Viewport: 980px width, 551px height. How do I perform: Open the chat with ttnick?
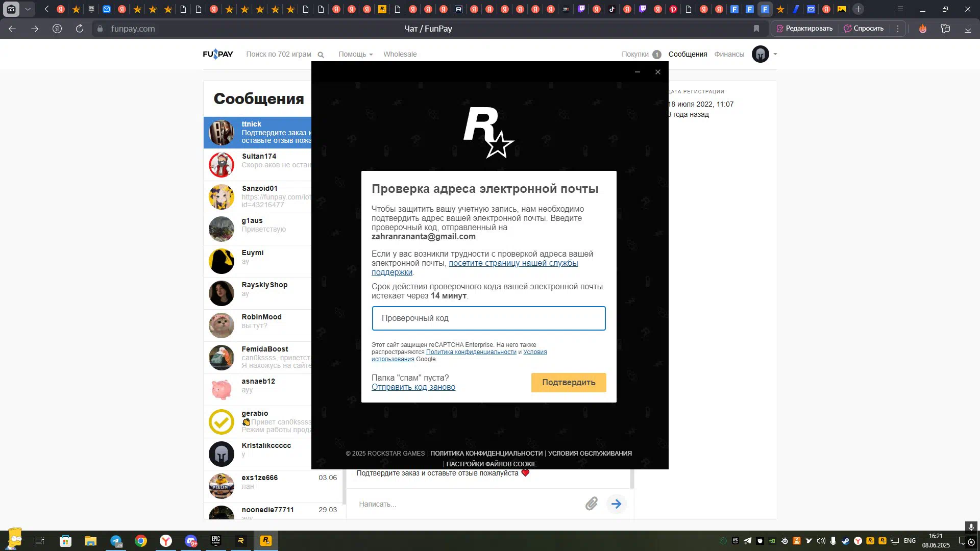258,133
